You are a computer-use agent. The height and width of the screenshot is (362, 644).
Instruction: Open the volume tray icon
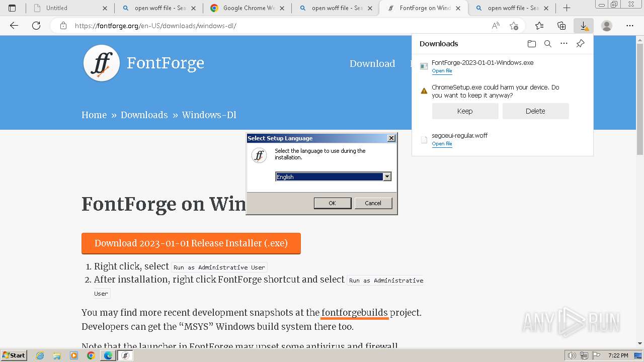(572, 355)
